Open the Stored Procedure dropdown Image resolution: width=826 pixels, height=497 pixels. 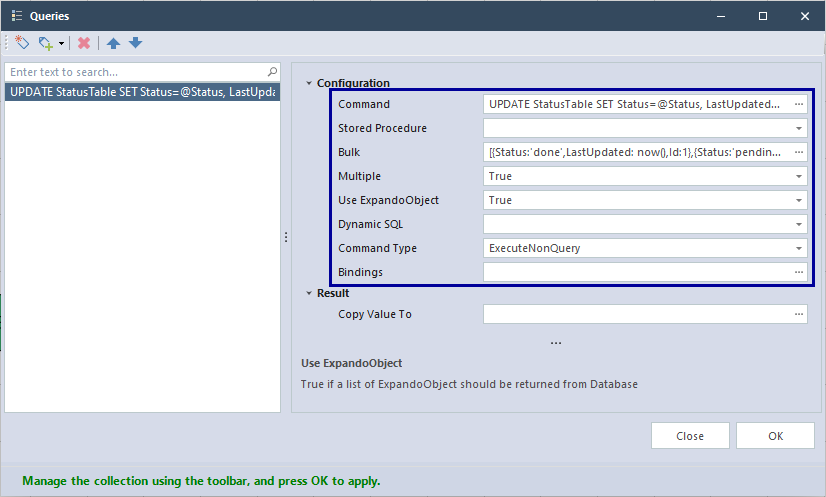pyautogui.click(x=799, y=128)
